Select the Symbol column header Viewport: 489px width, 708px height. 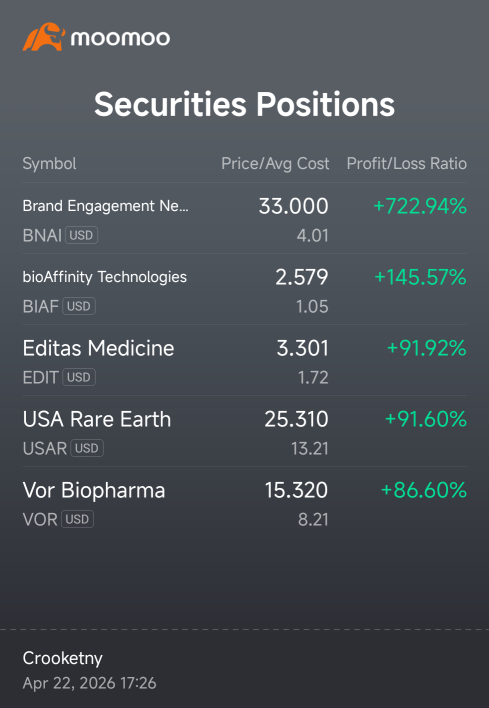click(50, 163)
